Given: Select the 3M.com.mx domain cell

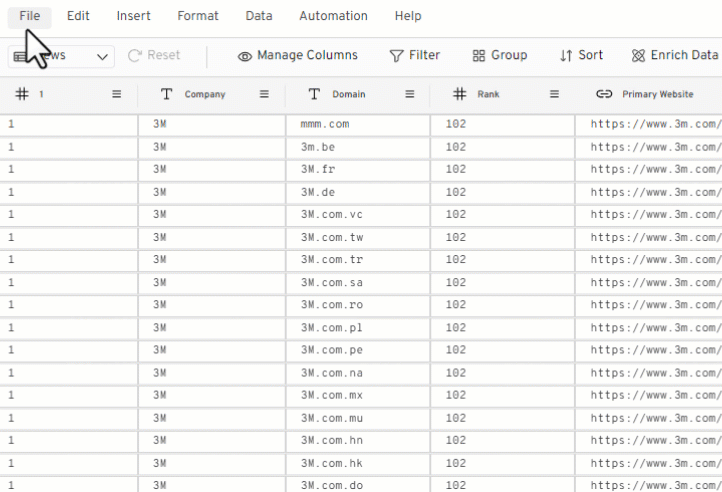Looking at the screenshot, I should click(358, 395).
